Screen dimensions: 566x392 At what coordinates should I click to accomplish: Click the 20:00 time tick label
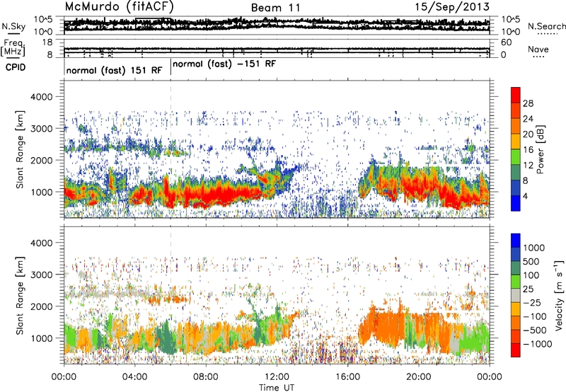click(418, 377)
